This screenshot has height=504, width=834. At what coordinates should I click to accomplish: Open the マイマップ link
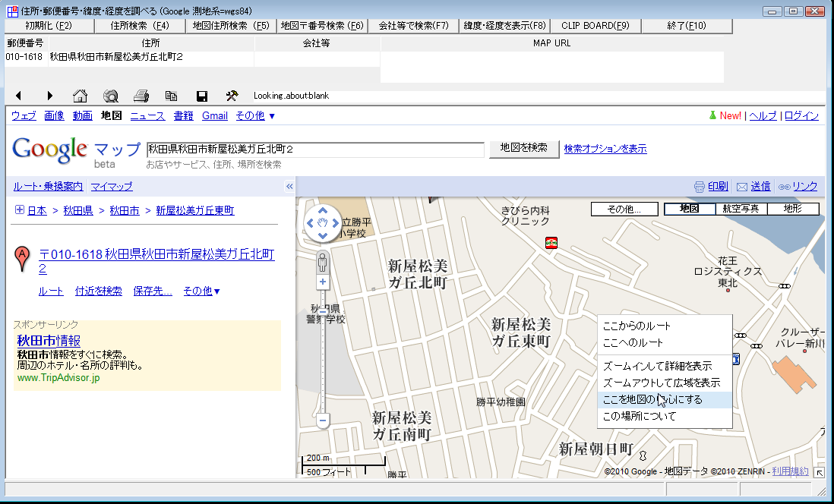tap(112, 187)
